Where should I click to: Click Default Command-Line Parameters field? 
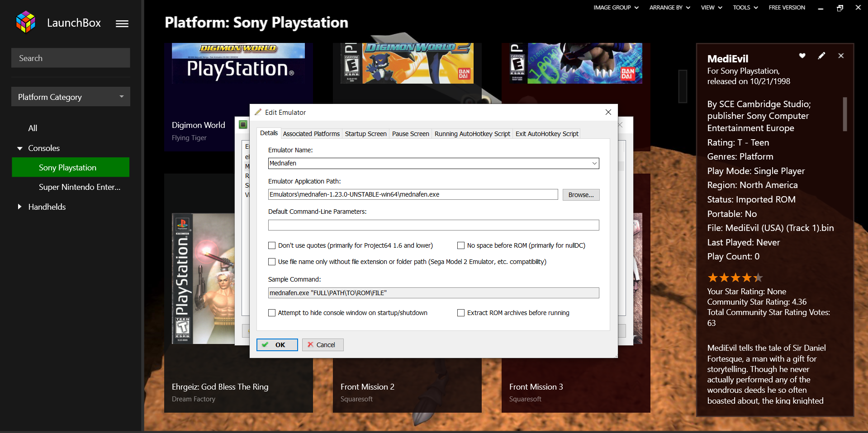(434, 225)
